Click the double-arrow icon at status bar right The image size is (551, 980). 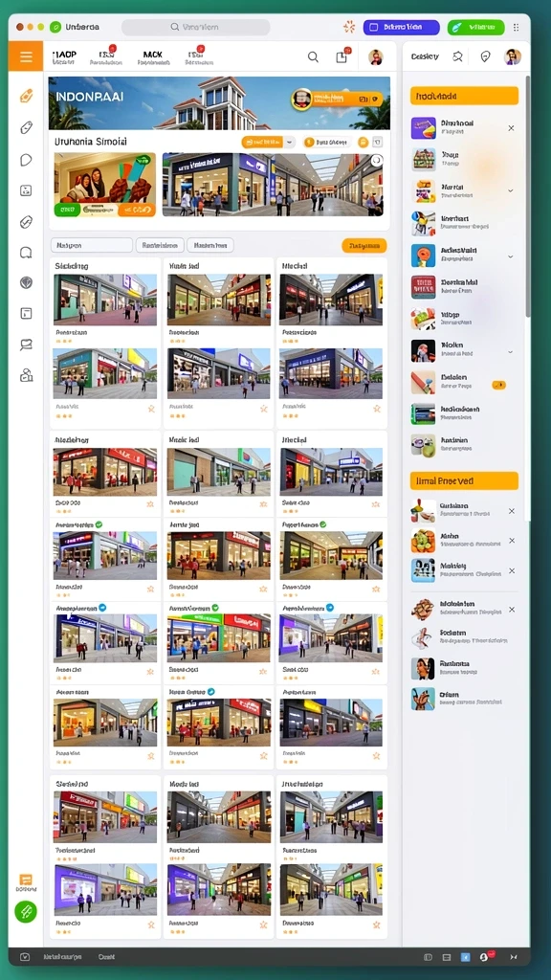pyautogui.click(x=514, y=957)
